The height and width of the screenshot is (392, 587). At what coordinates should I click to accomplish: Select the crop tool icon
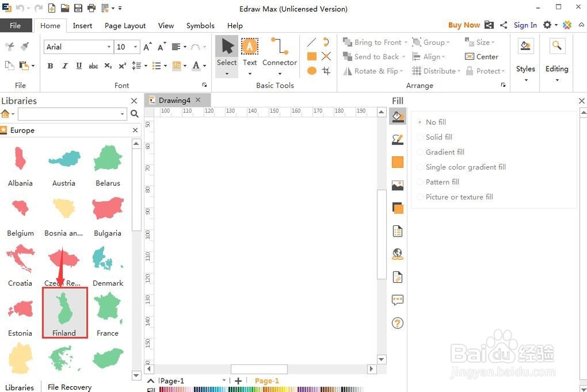(x=326, y=71)
